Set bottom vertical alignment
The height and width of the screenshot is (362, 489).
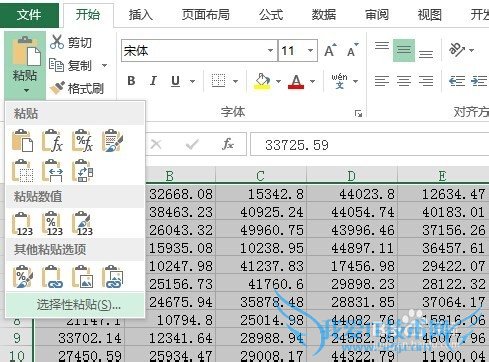[426, 53]
